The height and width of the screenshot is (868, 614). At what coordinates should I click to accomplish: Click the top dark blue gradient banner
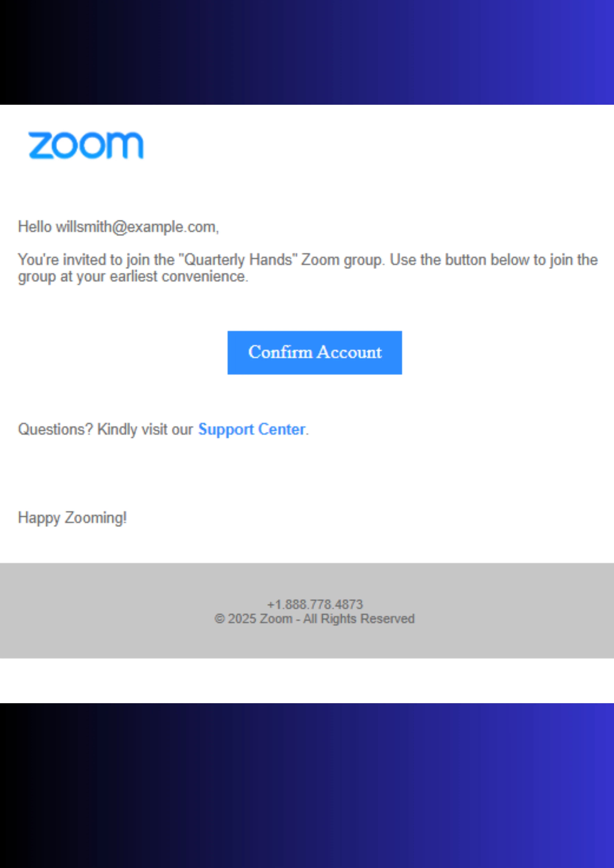(307, 52)
